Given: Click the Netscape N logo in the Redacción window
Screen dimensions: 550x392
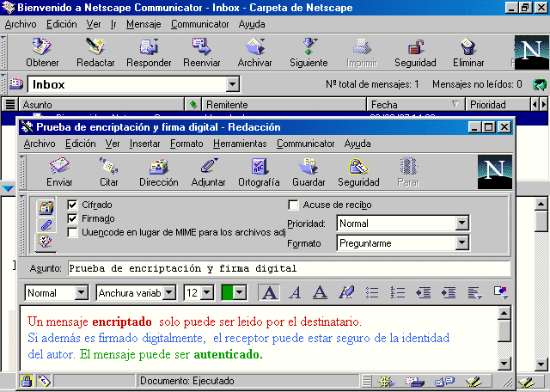Looking at the screenshot, I should pos(495,172).
